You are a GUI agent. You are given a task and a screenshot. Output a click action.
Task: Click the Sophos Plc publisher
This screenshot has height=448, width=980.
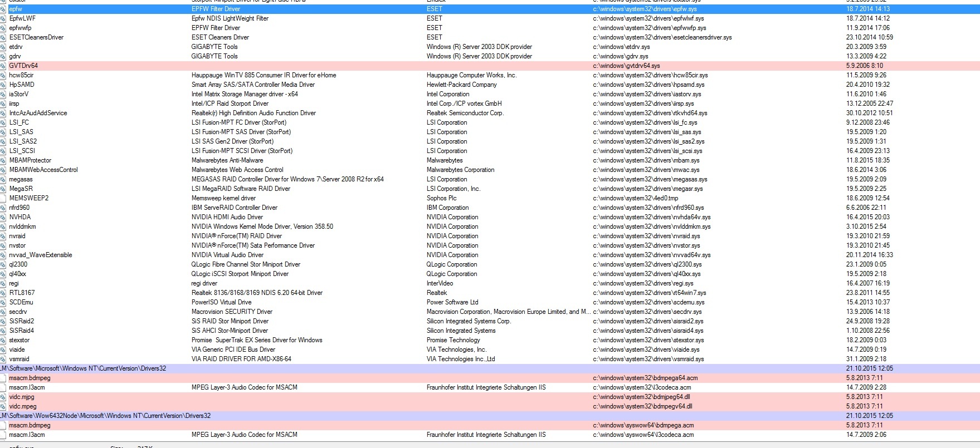(x=441, y=198)
